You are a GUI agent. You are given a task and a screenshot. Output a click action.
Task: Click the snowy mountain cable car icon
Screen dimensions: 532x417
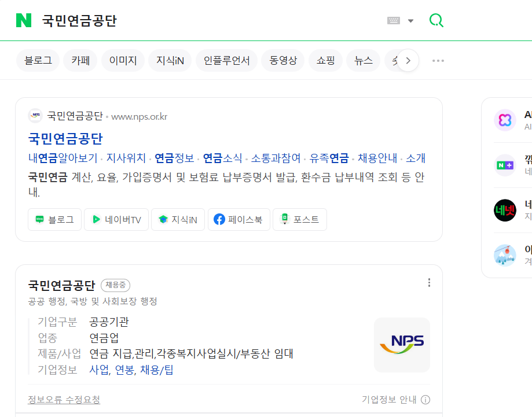(505, 255)
